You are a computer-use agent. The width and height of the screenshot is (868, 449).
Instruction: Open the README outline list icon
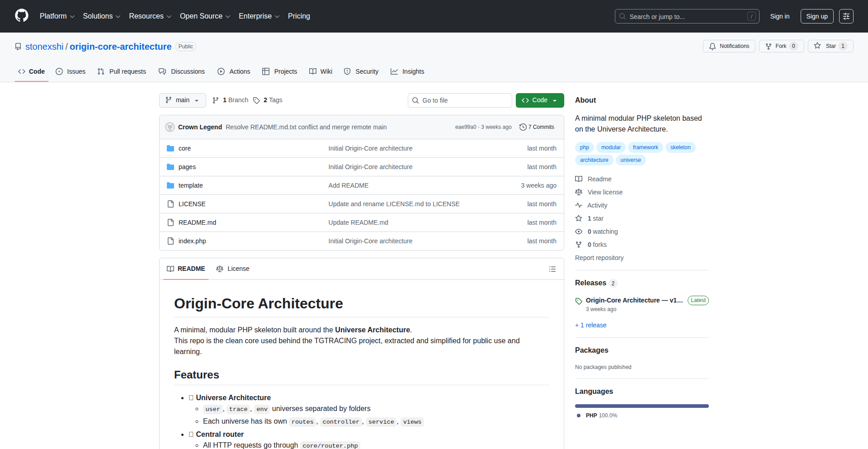tap(552, 269)
